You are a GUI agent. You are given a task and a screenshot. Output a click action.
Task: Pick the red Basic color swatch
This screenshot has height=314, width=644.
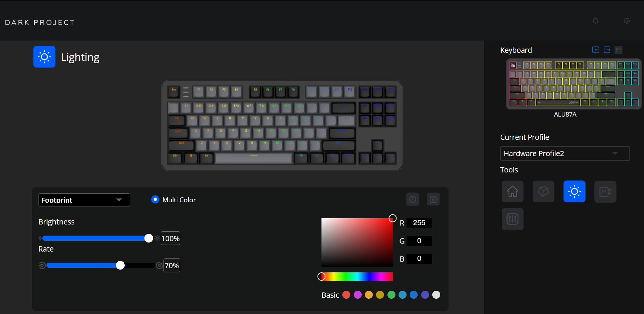click(x=346, y=295)
